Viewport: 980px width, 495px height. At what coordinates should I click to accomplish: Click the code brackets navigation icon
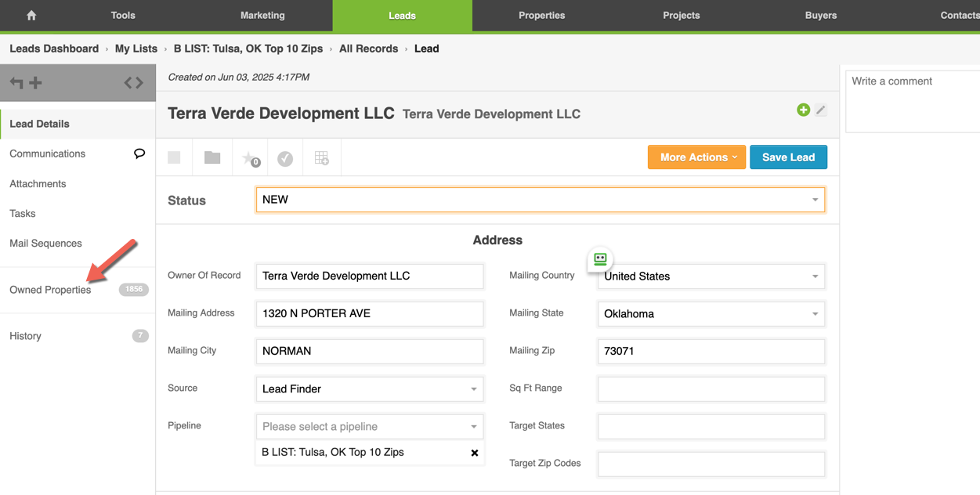(x=134, y=83)
